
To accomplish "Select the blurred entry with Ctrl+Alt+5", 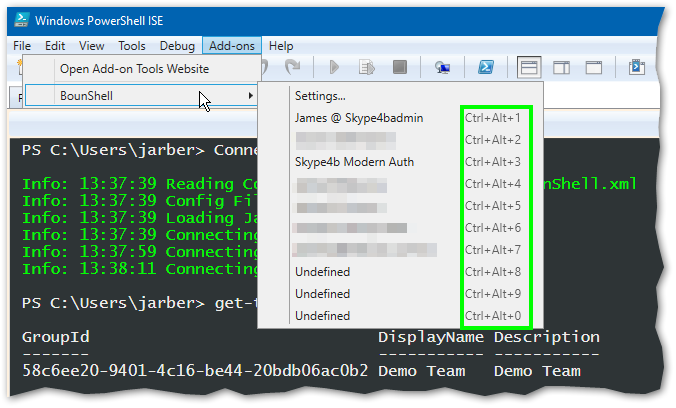I will (x=401, y=206).
